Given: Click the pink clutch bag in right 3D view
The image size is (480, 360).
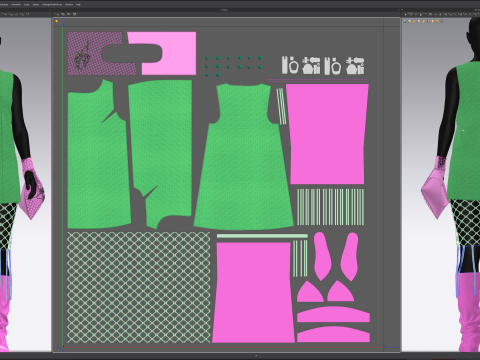Looking at the screenshot, I should [434, 193].
